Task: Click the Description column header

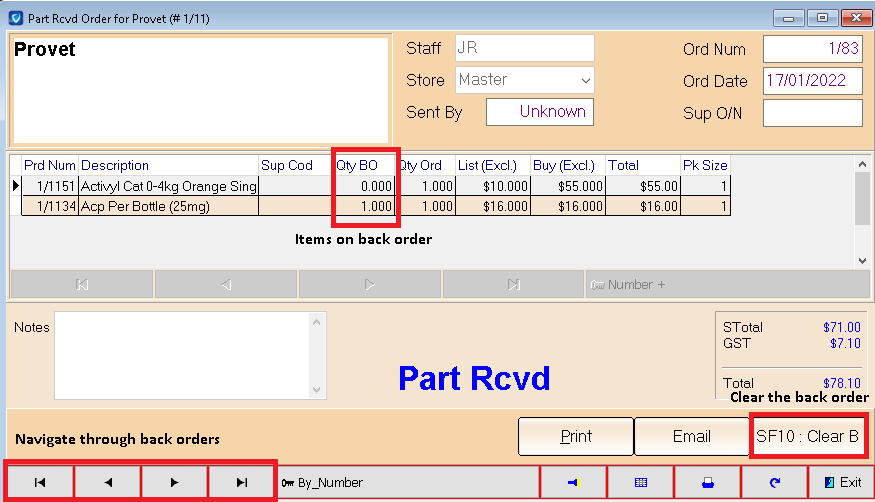Action: tap(168, 166)
